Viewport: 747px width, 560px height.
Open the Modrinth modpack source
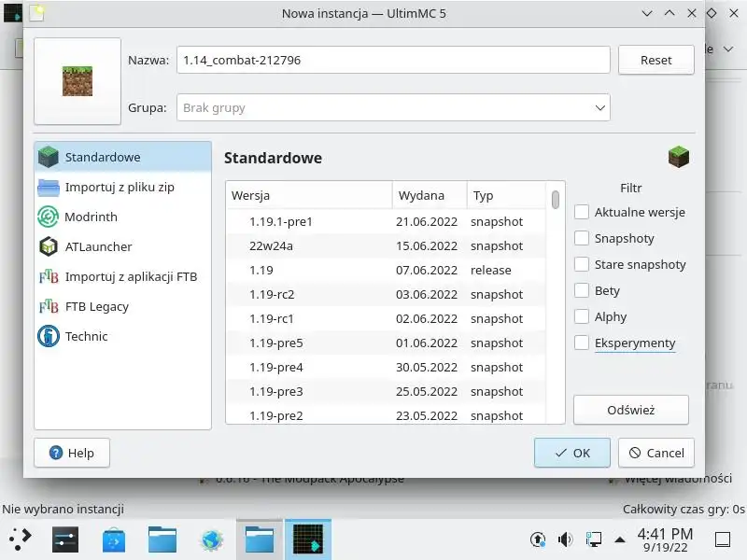123,217
